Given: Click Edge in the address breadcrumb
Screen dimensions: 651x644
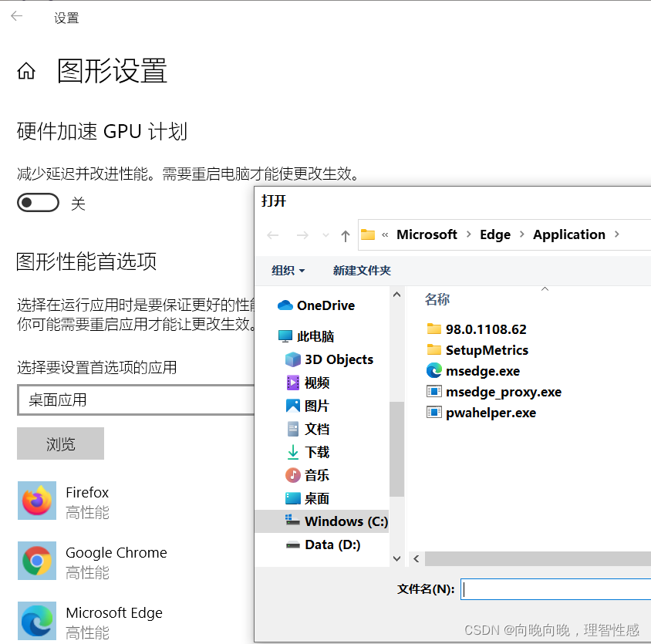Looking at the screenshot, I should [x=495, y=234].
